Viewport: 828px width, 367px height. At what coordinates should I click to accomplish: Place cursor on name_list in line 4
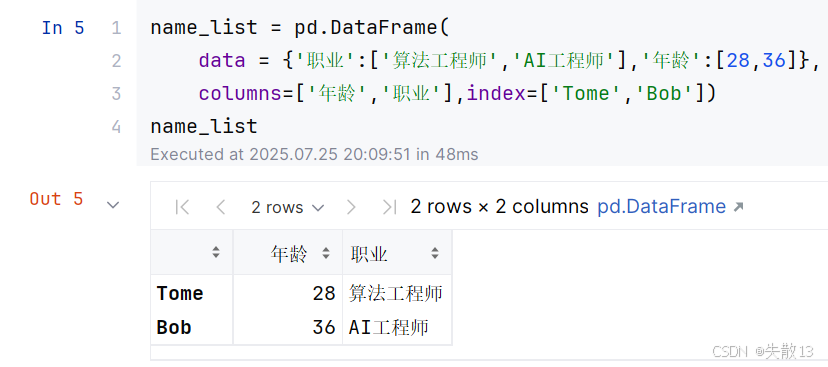[204, 127]
